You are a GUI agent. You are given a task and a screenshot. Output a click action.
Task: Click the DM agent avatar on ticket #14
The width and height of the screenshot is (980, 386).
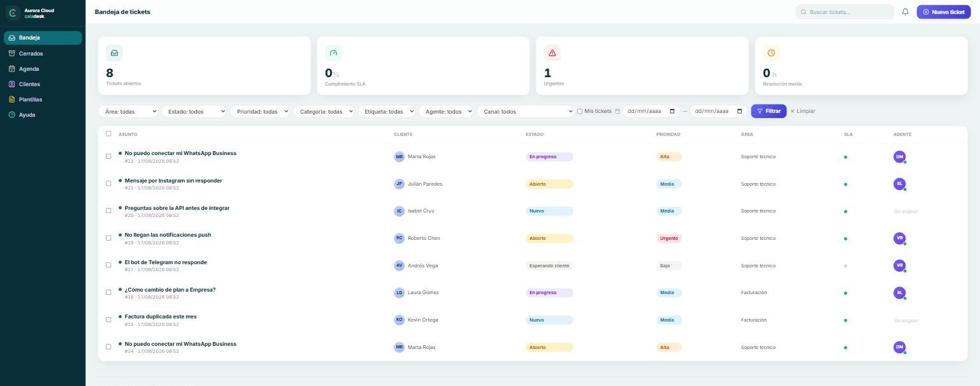pyautogui.click(x=900, y=347)
